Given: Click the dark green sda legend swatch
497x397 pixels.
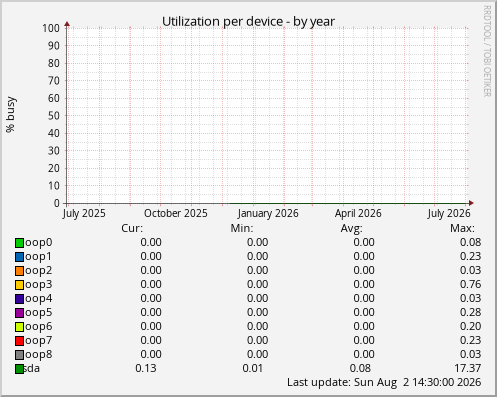Looking at the screenshot, I should click(19, 369).
